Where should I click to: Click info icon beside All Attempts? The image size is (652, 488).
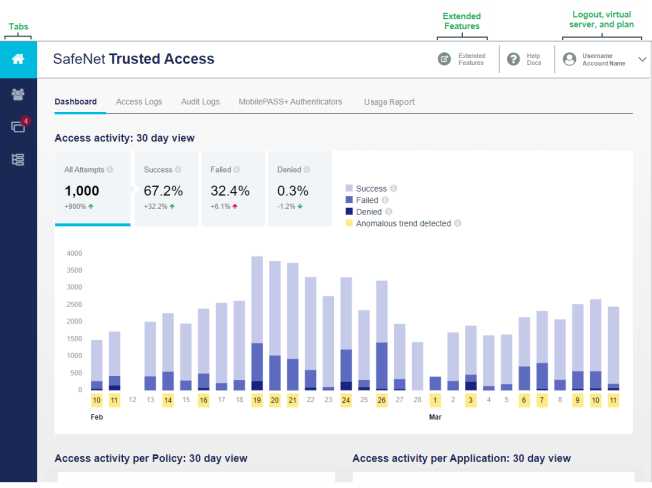point(110,170)
